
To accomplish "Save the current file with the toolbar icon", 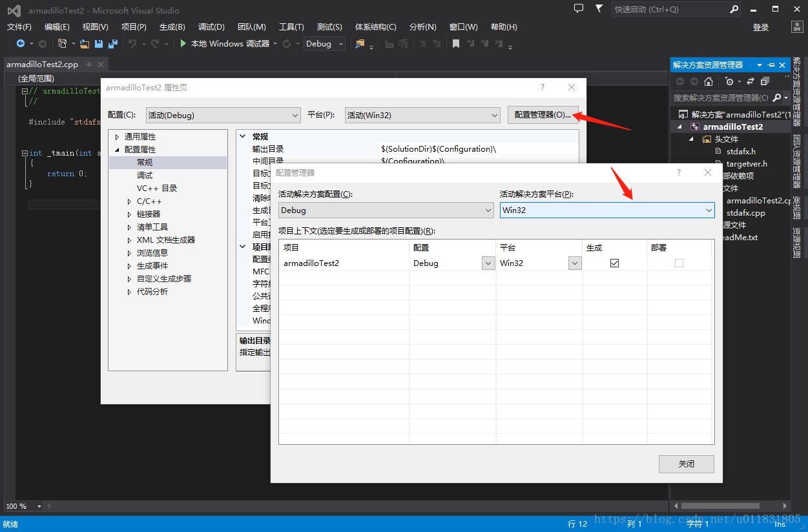I will (99, 43).
